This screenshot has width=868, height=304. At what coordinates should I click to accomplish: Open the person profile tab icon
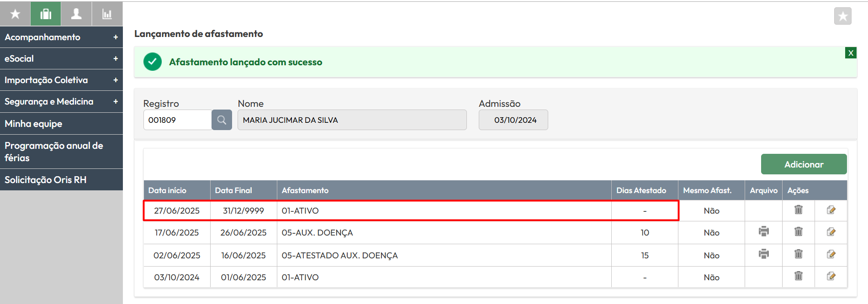pyautogui.click(x=76, y=14)
